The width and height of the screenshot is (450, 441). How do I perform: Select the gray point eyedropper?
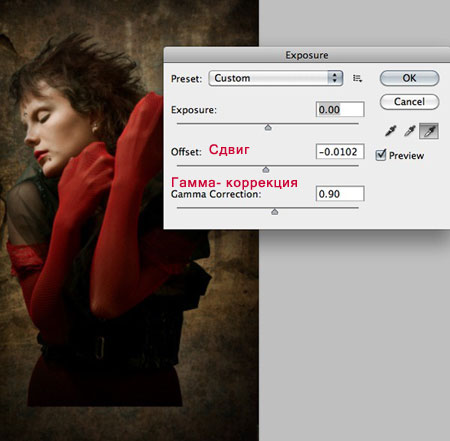click(x=410, y=131)
